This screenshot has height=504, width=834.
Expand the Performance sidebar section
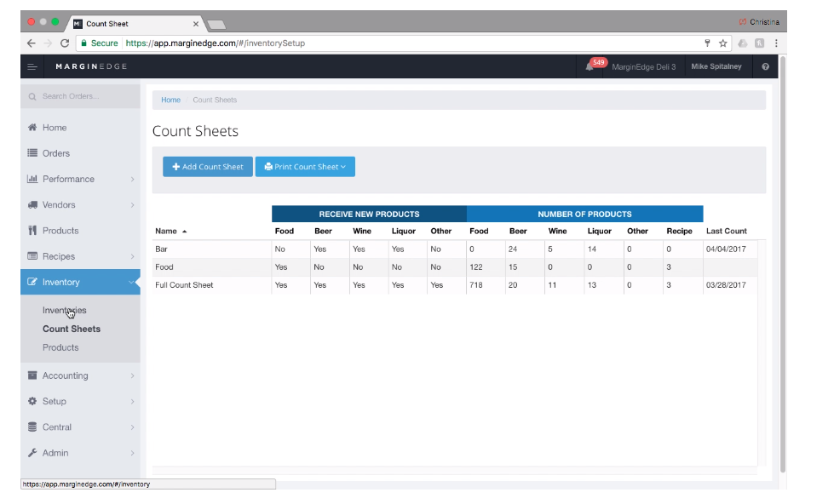(80, 179)
